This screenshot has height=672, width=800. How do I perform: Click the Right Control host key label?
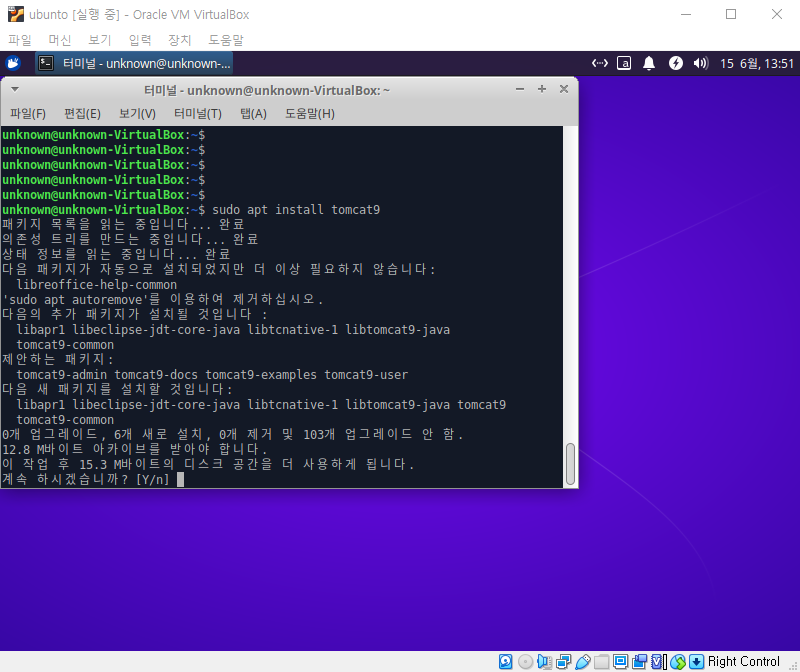pos(743,661)
